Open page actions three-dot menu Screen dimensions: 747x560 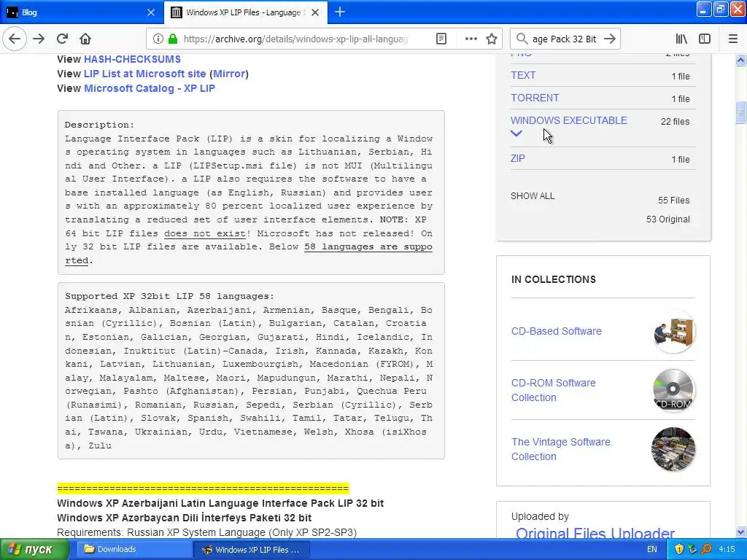pyautogui.click(x=471, y=39)
